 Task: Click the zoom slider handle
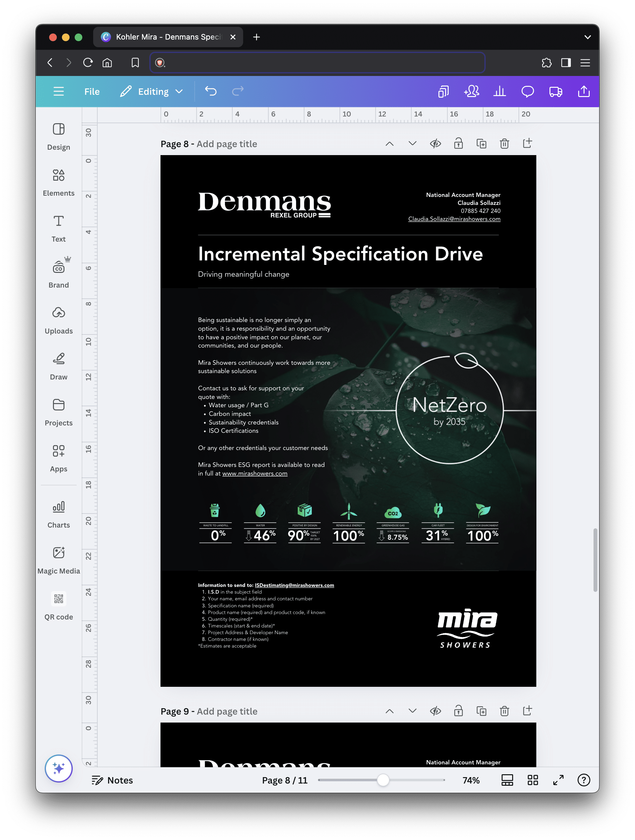click(x=383, y=780)
